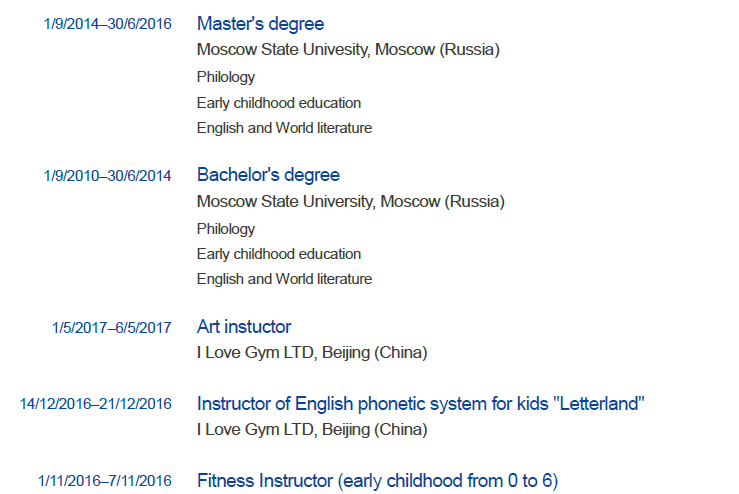Image resolution: width=739 pixels, height=494 pixels.
Task: Click the Letterland English phonetic instructor title
Action: click(x=420, y=404)
